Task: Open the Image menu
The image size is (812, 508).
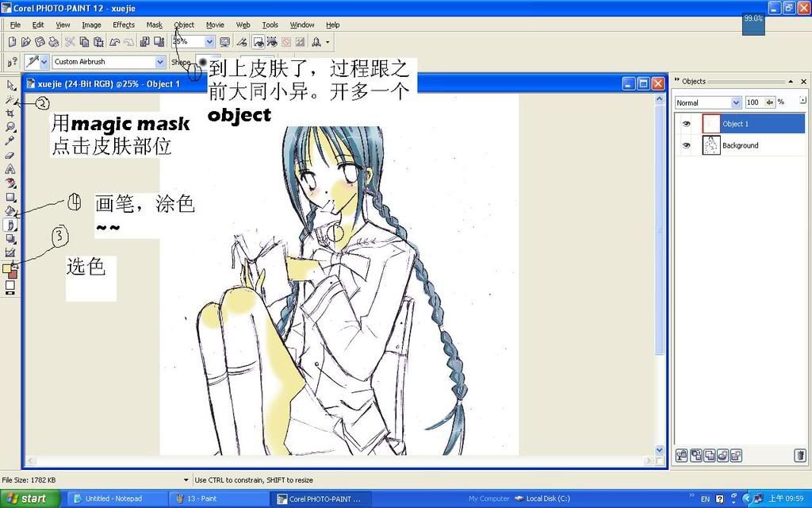Action: [91, 25]
